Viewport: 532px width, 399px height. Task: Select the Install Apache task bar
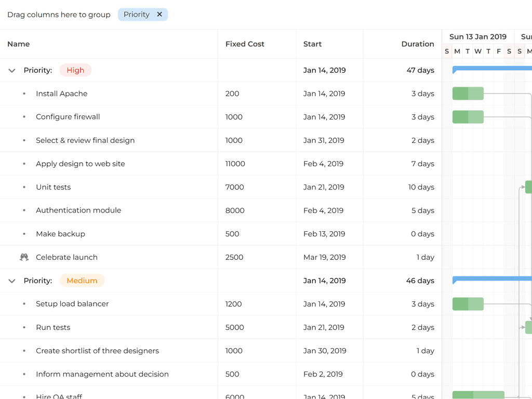click(468, 94)
